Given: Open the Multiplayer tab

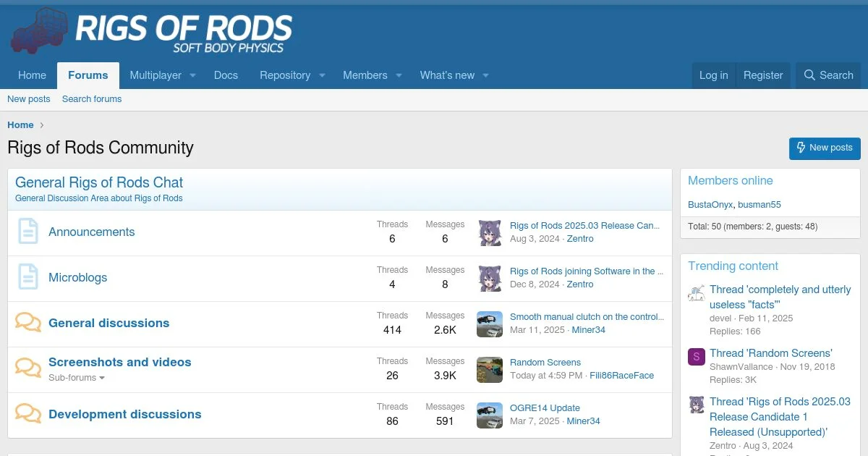Looking at the screenshot, I should (156, 75).
